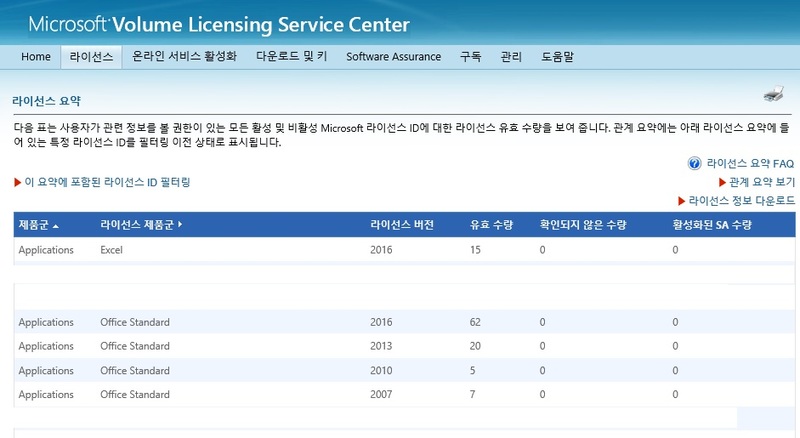Viewport: 800px width, 438px height.
Task: Click Applications cell in Excel row
Action: point(46,250)
